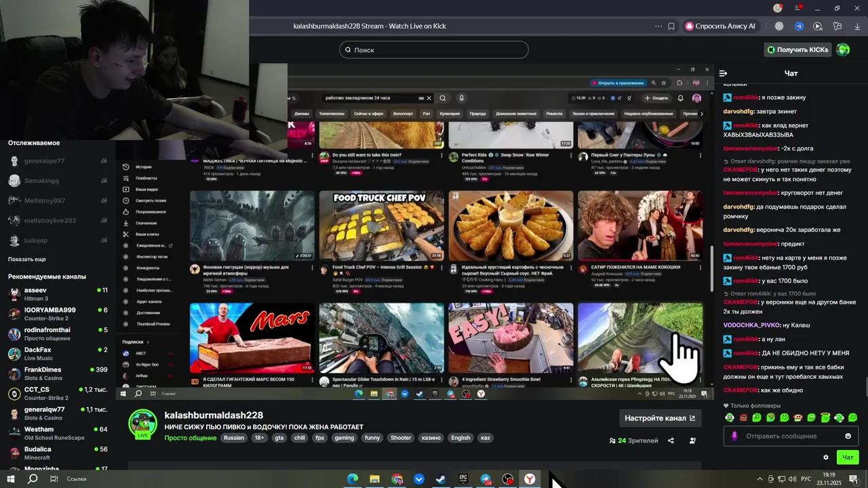Open the emoji picker in chat input
Screen dimensions: 868x488
pyautogui.click(x=848, y=436)
